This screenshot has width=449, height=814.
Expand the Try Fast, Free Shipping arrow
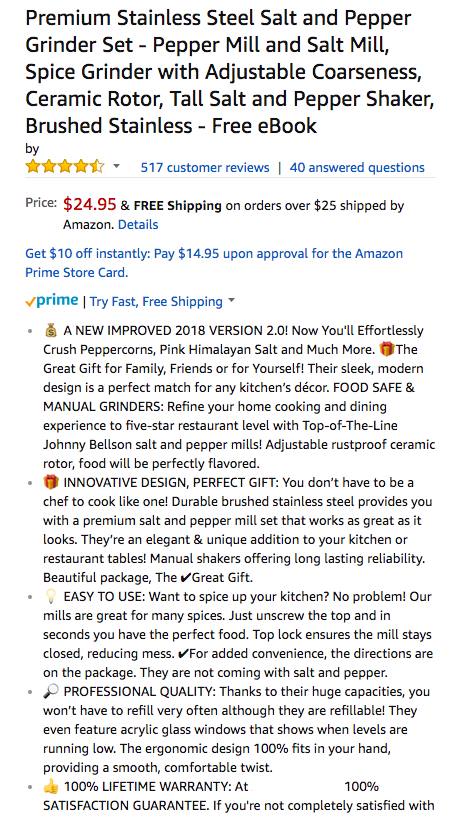click(232, 301)
